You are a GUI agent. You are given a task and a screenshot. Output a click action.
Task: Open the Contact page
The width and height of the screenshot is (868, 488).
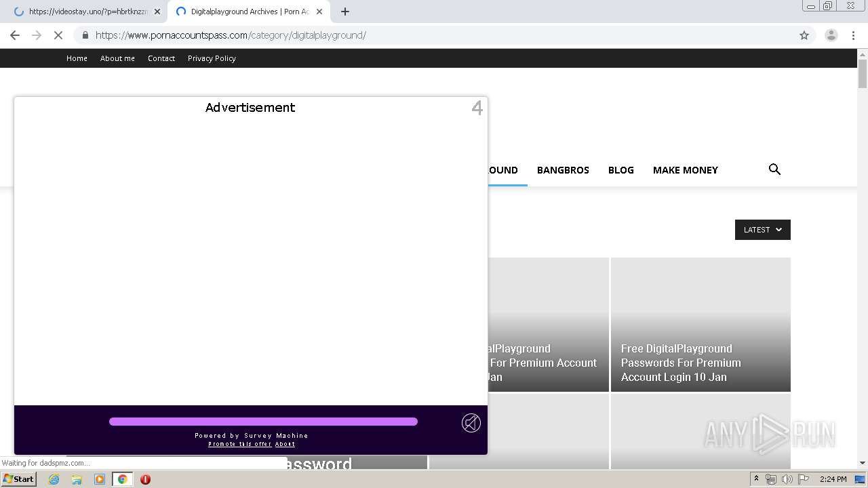(x=161, y=58)
